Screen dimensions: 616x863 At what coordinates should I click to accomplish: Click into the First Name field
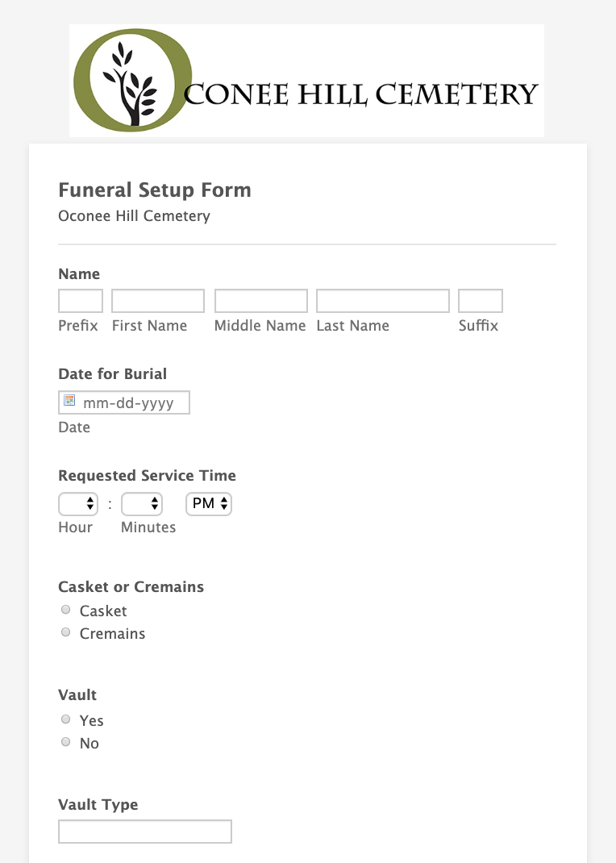tap(158, 301)
